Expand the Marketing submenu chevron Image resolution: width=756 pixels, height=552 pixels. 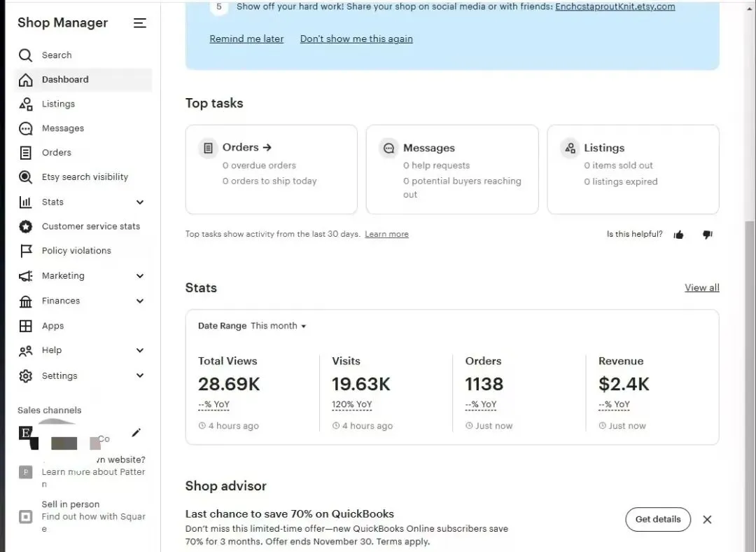(x=140, y=276)
